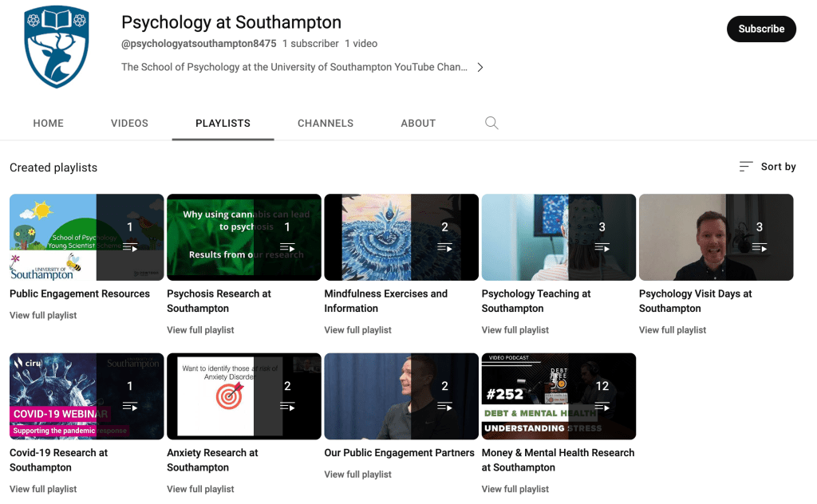Viewport: 817px width, 504px height.
Task: Open the About tab
Action: (418, 123)
